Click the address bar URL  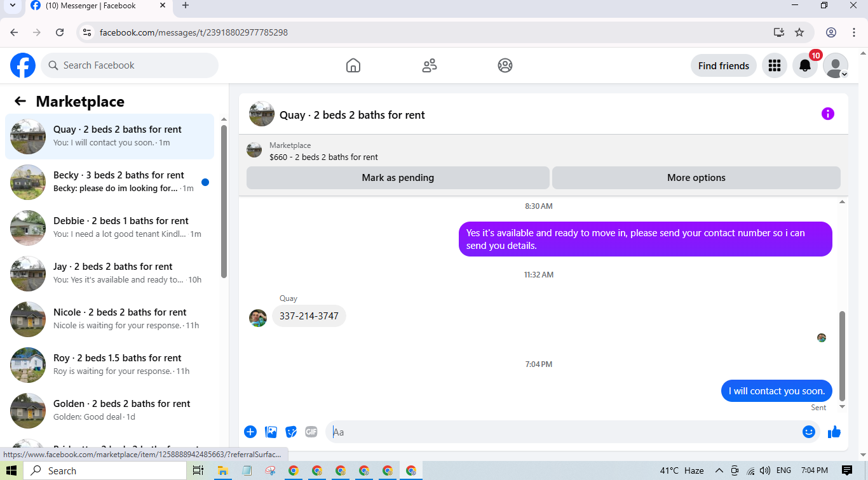(x=194, y=32)
